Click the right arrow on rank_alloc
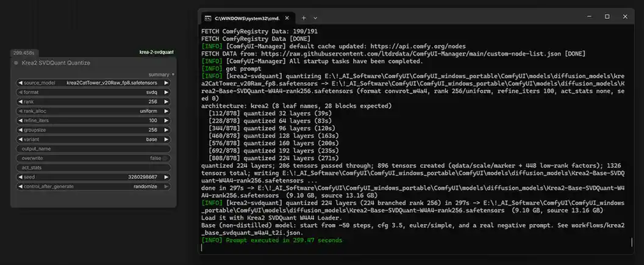The height and width of the screenshot is (265, 644). (166, 111)
